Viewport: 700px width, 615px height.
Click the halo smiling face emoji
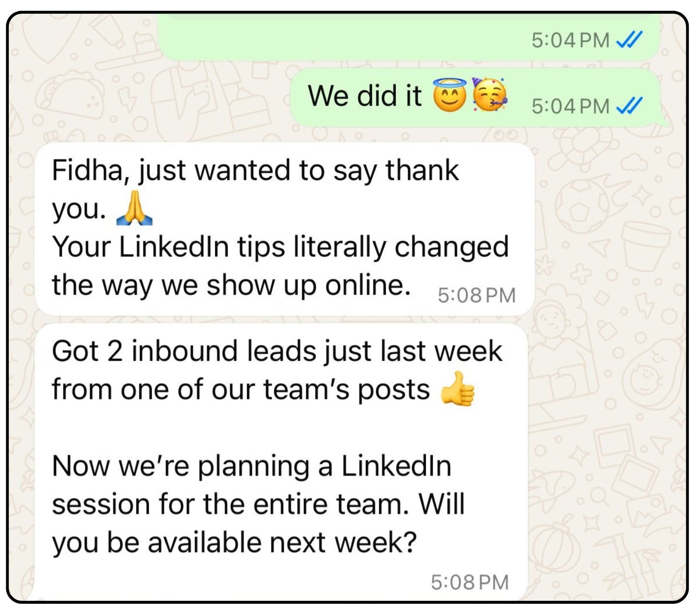(x=449, y=96)
